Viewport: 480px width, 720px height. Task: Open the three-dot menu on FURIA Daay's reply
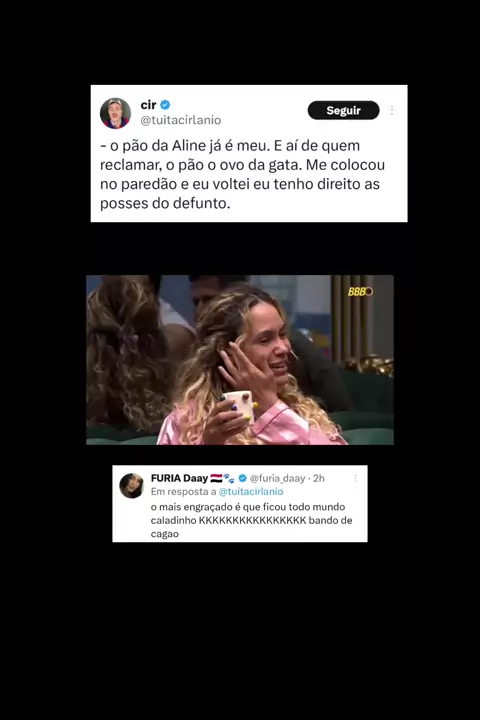pyautogui.click(x=355, y=478)
